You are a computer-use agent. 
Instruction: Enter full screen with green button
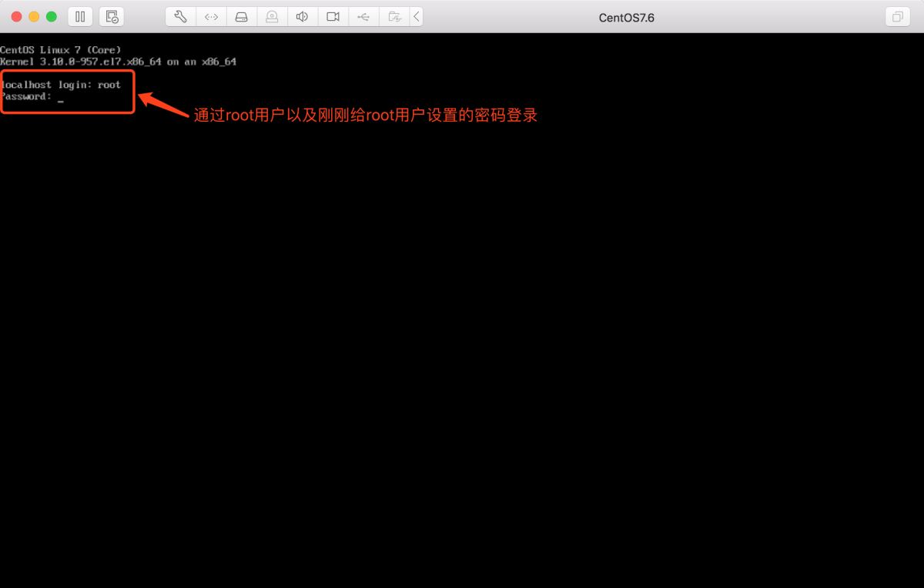pyautogui.click(x=52, y=16)
